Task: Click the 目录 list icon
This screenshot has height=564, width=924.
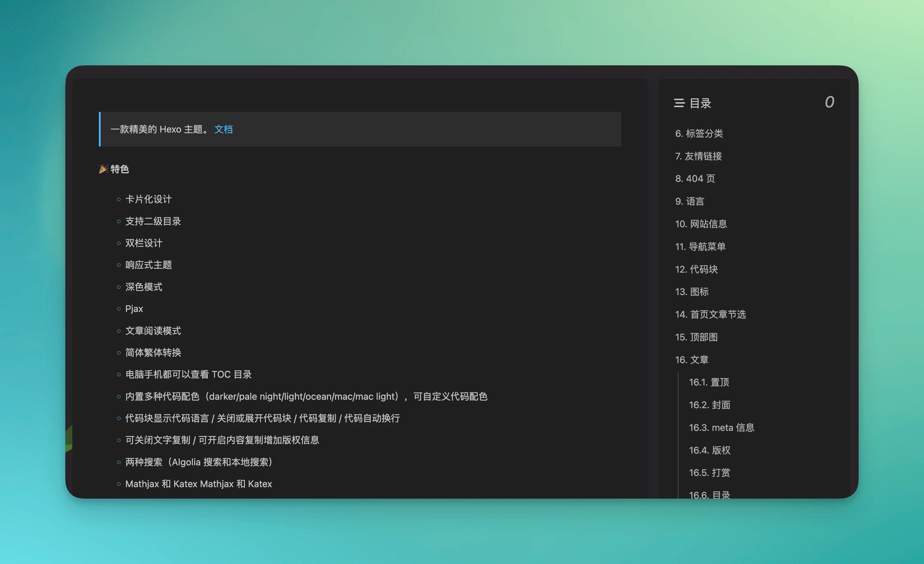Action: point(679,103)
